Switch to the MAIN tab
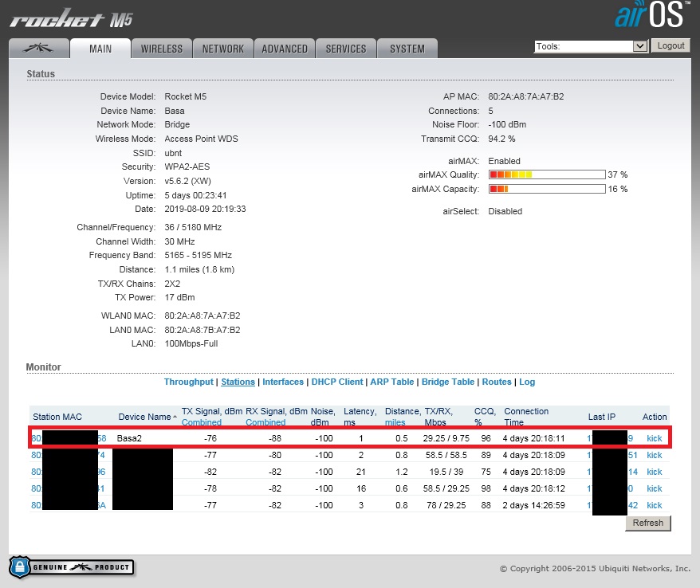This screenshot has width=700, height=588. pyautogui.click(x=100, y=48)
